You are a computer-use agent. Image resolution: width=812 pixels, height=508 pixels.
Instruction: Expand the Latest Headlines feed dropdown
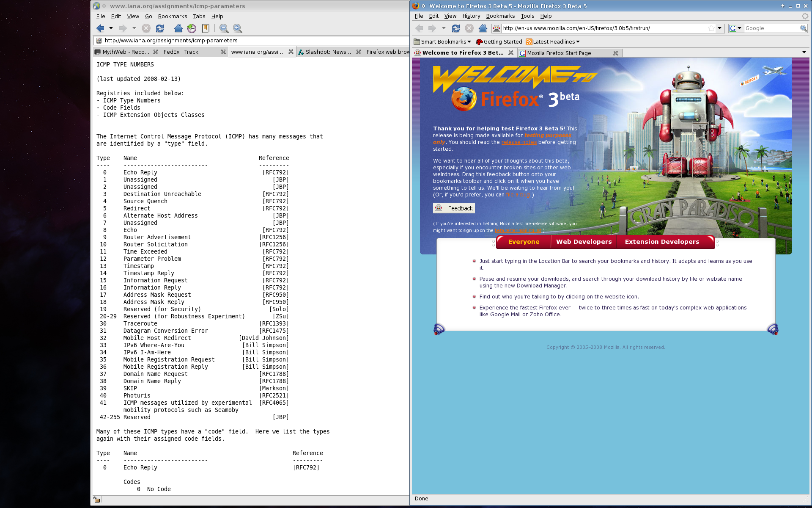pos(553,42)
